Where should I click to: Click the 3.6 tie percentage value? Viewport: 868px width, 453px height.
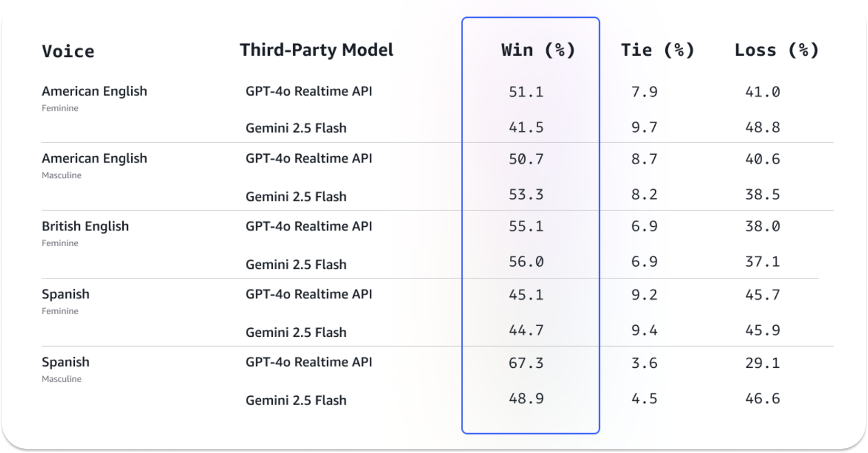pyautogui.click(x=644, y=363)
